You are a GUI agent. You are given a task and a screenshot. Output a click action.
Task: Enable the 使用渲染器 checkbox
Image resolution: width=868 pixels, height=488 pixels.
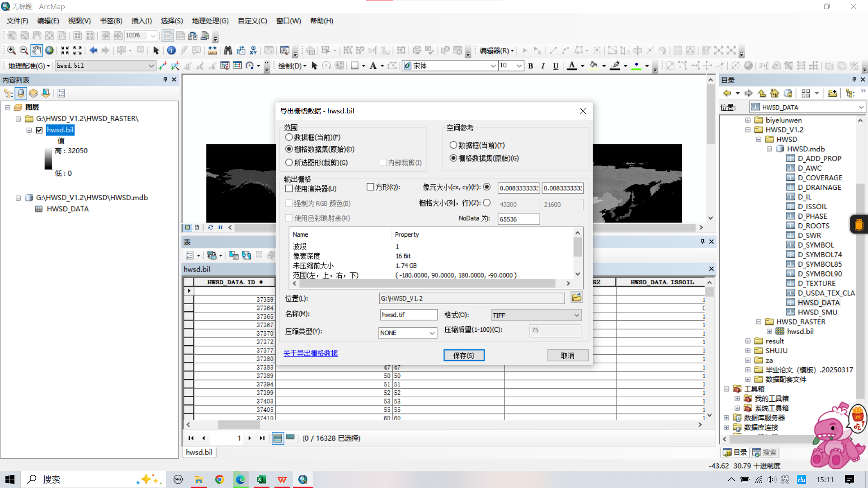[289, 189]
